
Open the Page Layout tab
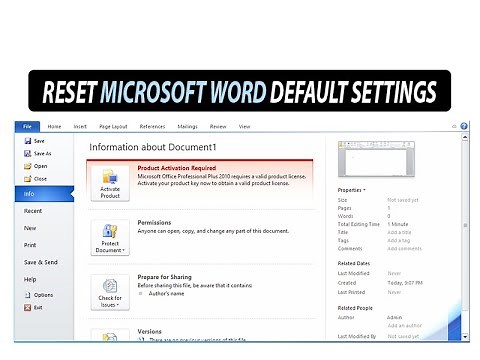113,127
